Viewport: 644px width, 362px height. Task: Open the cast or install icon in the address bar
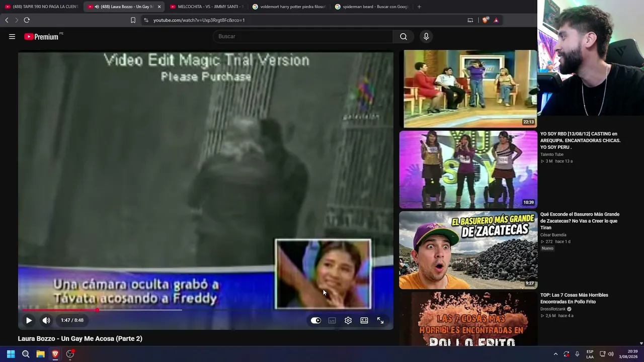(470, 20)
